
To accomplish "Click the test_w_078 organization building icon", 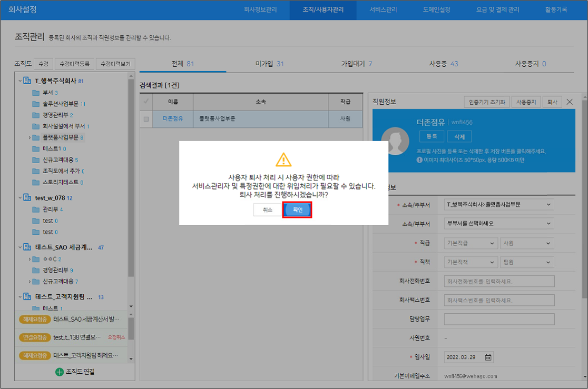I will coord(27,198).
